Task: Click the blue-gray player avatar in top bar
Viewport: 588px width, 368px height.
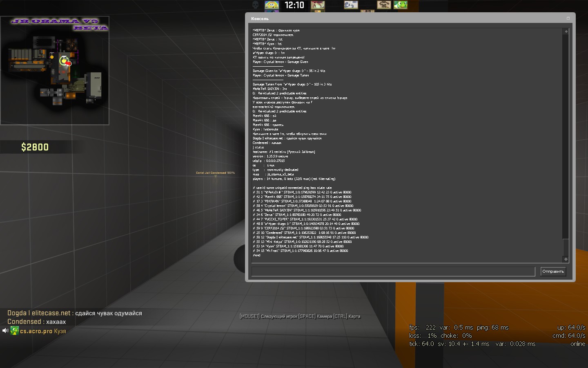Action: [351, 5]
